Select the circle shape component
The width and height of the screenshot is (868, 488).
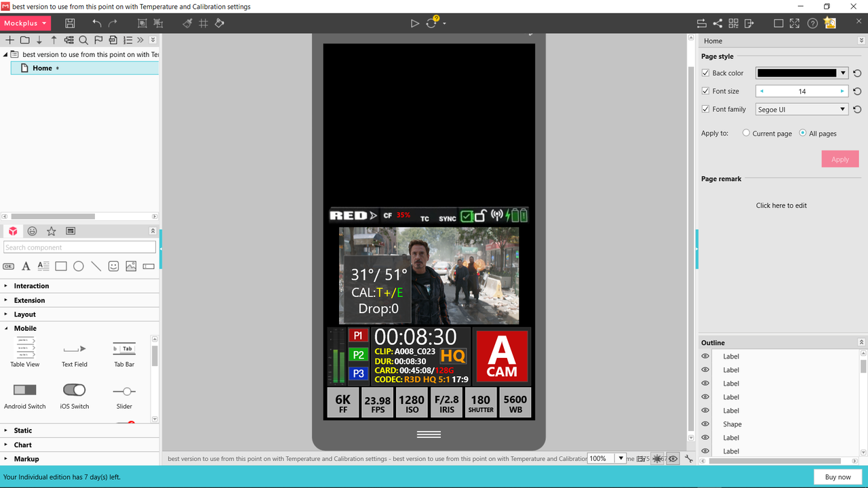tap(79, 266)
